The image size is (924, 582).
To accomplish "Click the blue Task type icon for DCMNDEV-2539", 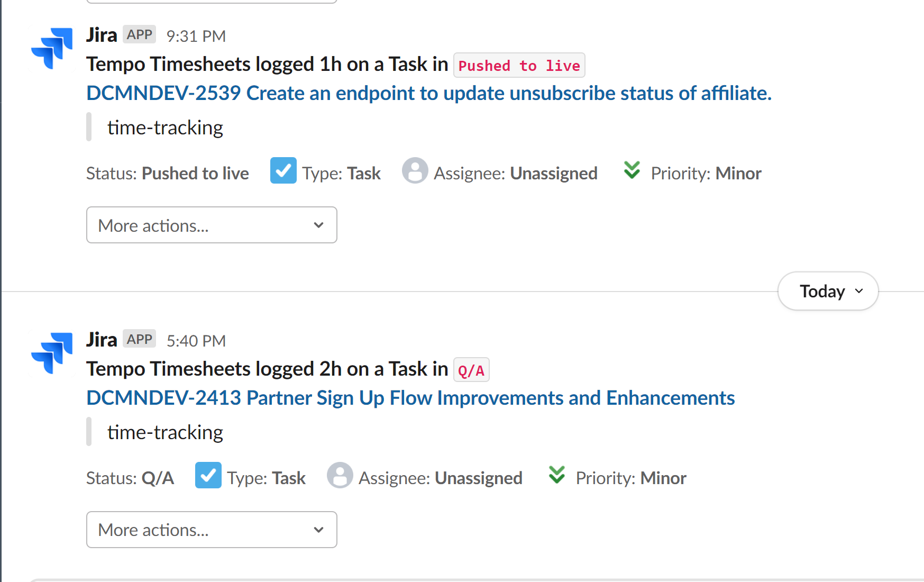I will tap(283, 170).
